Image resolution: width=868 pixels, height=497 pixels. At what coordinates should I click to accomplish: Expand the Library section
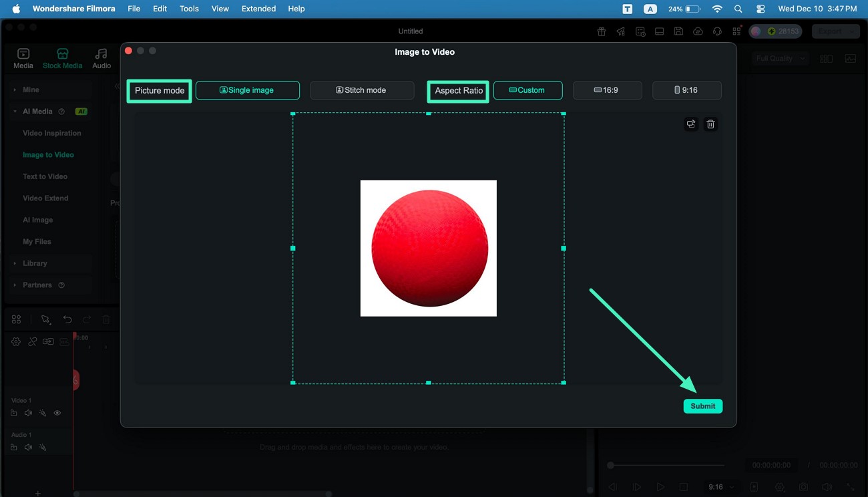(x=15, y=263)
